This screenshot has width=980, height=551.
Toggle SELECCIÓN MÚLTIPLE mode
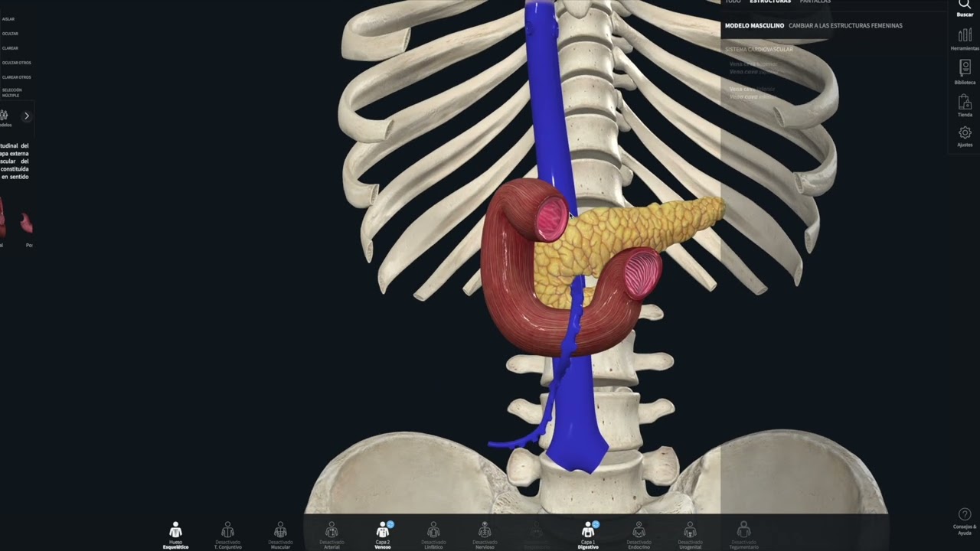(11, 93)
